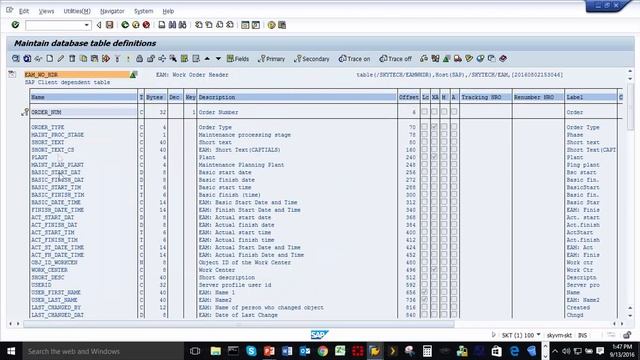
Task: Click the trash Delete icon
Action: (x=72, y=59)
